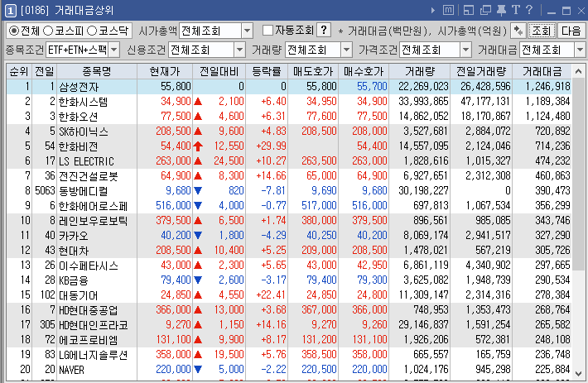
Task: Select the 코스피 radio button
Action: pyautogui.click(x=48, y=31)
